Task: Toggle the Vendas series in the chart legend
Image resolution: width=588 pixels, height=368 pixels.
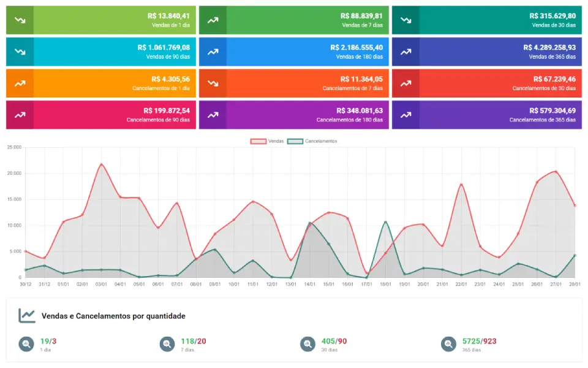Action: [267, 141]
